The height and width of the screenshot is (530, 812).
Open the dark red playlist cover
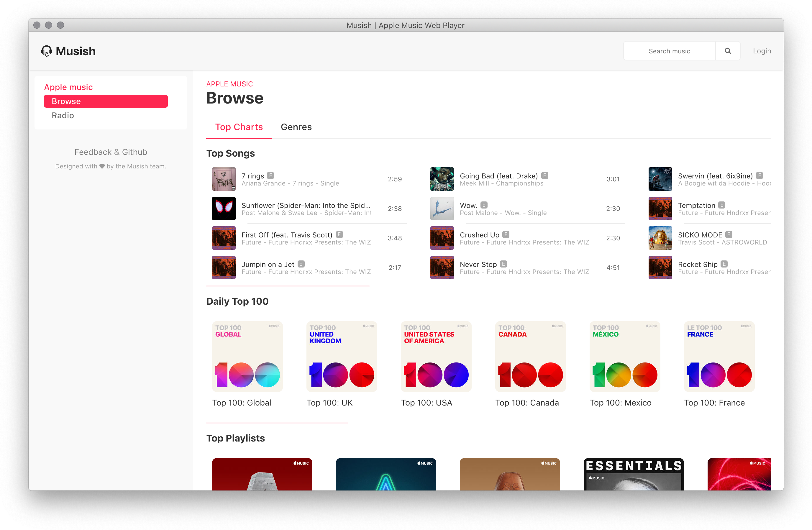262,475
